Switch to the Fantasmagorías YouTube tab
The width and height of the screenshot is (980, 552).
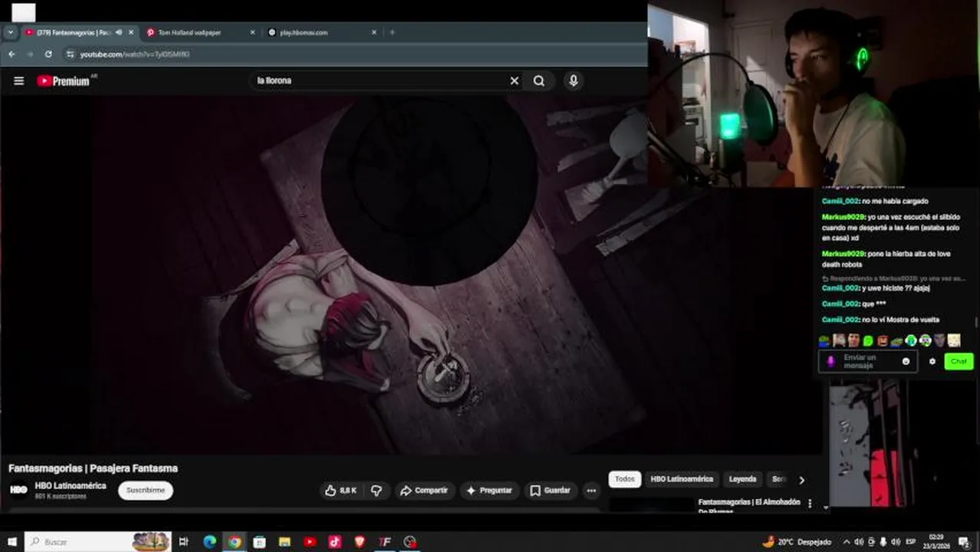[x=73, y=32]
